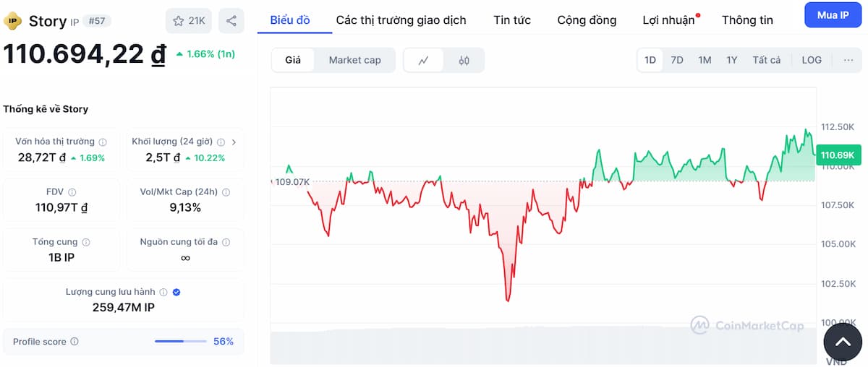Click the Profile score progress bar
The width and height of the screenshot is (868, 367).
[179, 342]
